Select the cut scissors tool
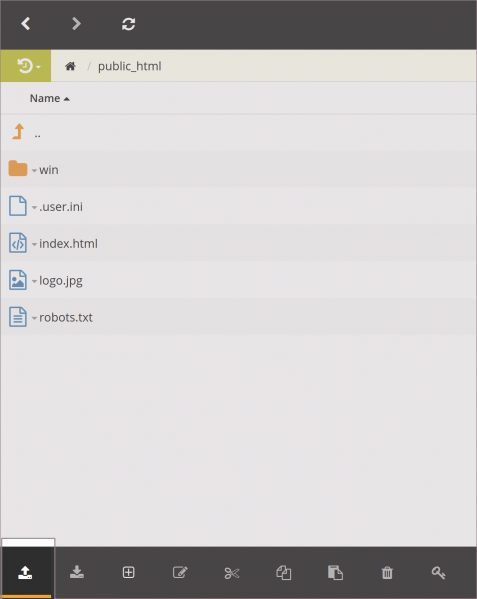The image size is (477, 599). pyautogui.click(x=232, y=573)
